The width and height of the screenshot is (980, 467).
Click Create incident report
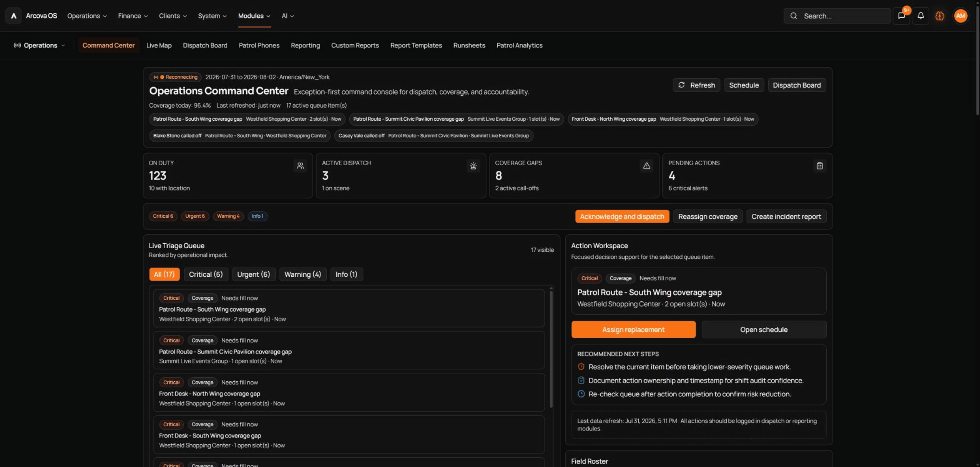pos(786,216)
